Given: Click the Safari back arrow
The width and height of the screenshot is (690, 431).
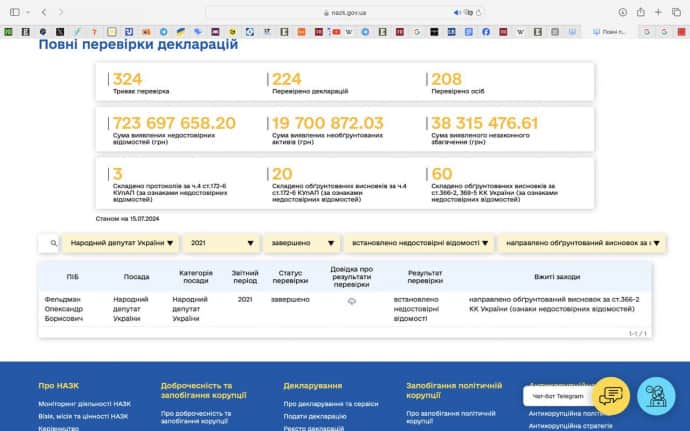Looking at the screenshot, I should tap(46, 12).
